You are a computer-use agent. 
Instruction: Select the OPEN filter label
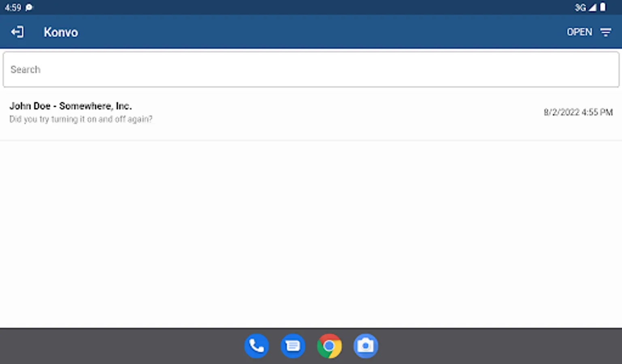pos(579,32)
